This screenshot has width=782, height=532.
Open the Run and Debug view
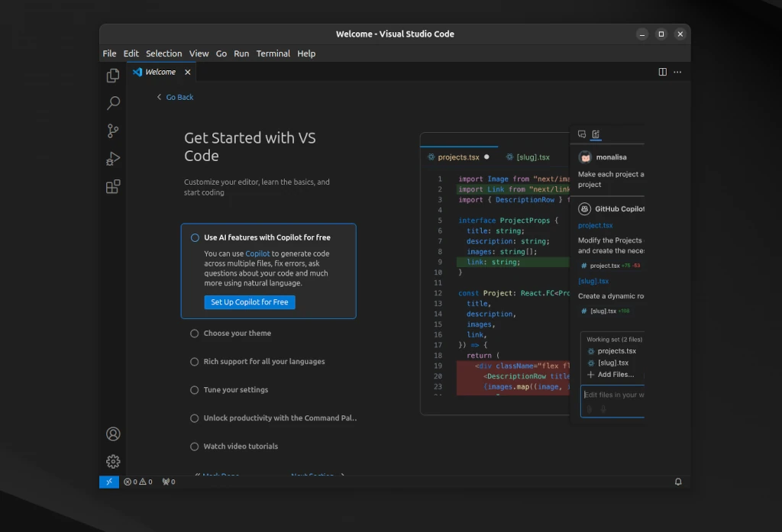[x=113, y=159]
